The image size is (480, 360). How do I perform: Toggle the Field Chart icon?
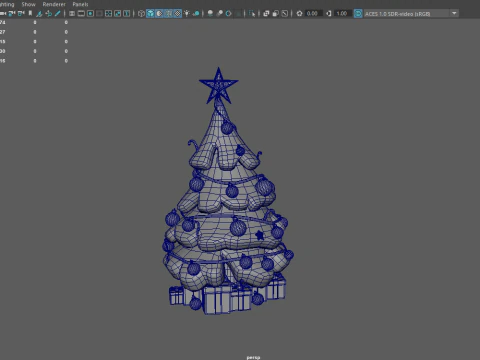tap(108, 13)
